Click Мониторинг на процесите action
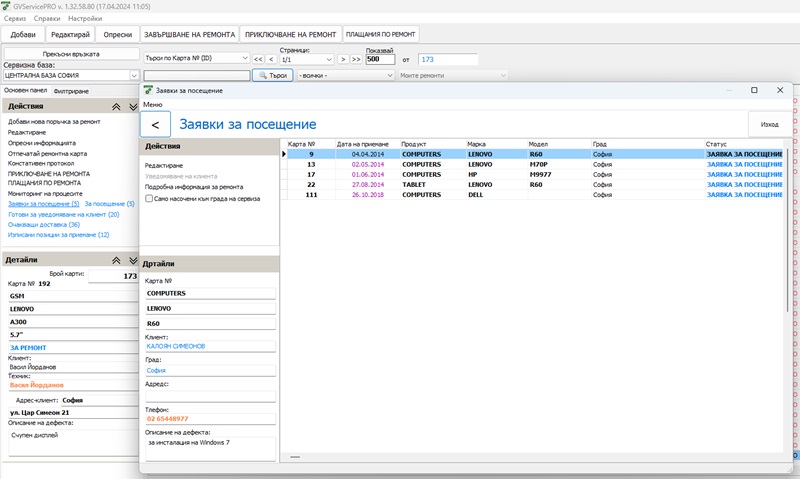 45,194
